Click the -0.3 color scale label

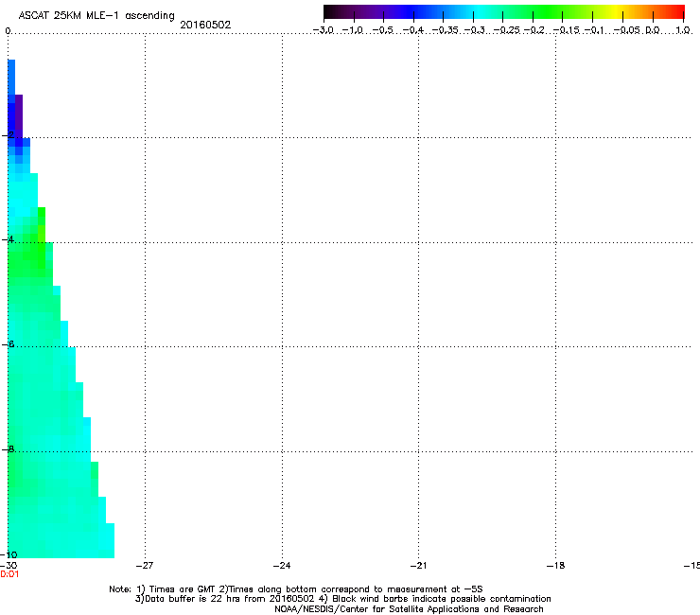[x=475, y=30]
